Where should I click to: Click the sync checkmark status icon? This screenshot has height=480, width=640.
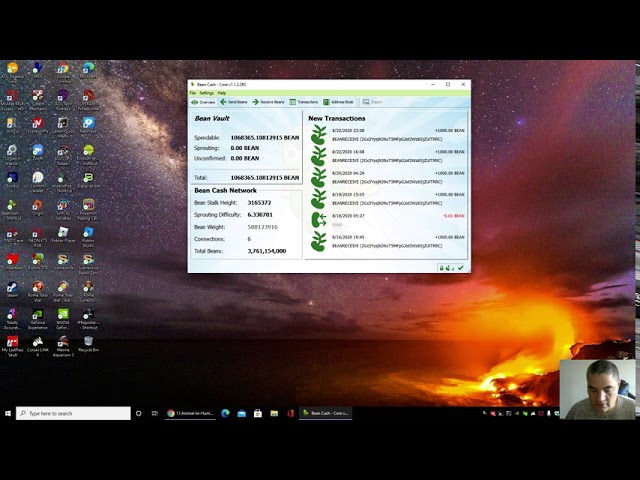(x=461, y=268)
